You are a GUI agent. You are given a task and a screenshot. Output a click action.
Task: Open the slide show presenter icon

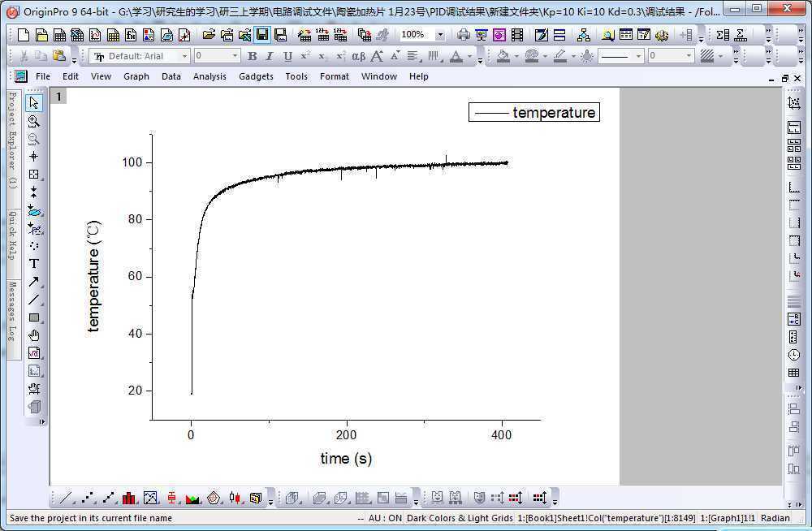[481, 35]
